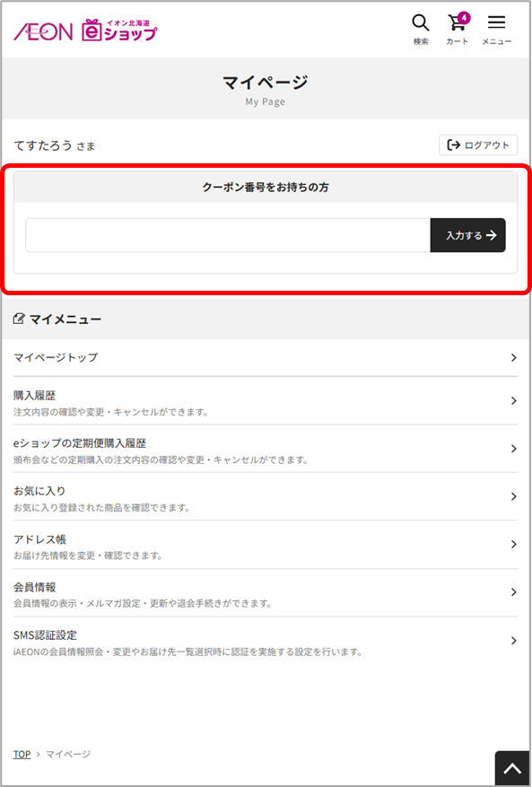Image resolution: width=532 pixels, height=787 pixels.
Task: Click the cart item count badge
Action: (464, 18)
